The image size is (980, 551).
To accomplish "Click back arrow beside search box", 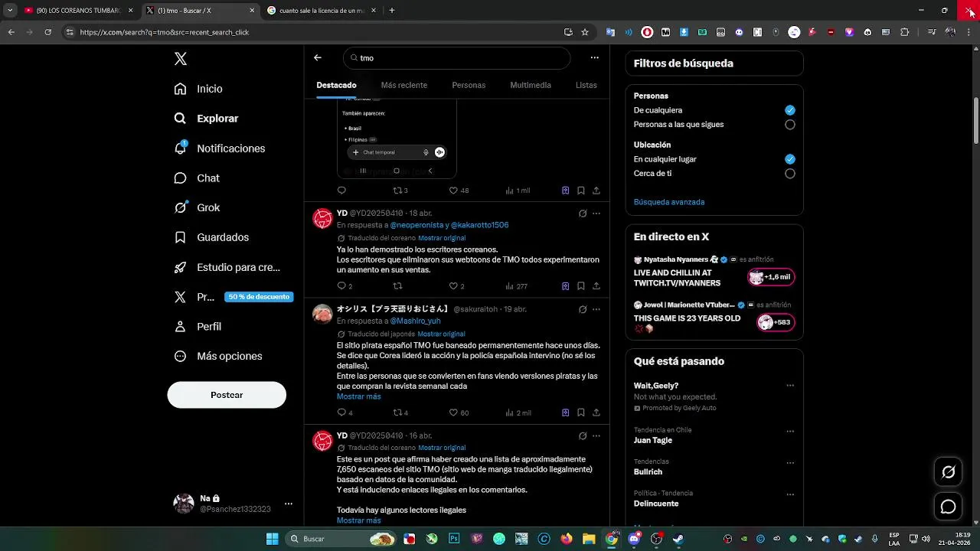I will click(x=318, y=57).
